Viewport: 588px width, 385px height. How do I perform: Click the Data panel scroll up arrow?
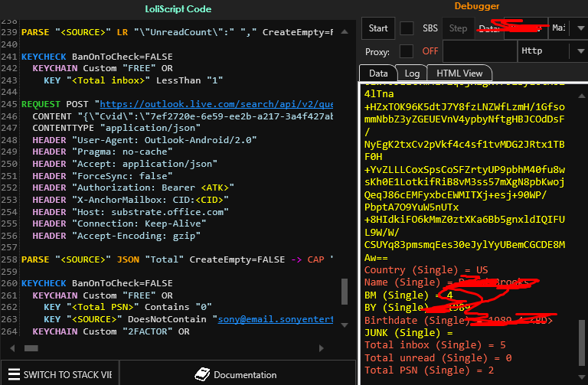pyautogui.click(x=582, y=96)
